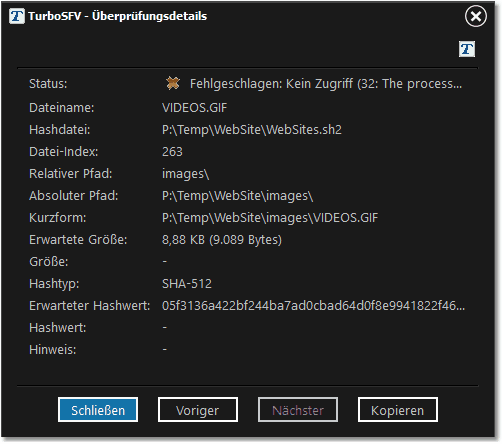
Task: Click the WebSites.sh2 hash file path
Action: (252, 130)
